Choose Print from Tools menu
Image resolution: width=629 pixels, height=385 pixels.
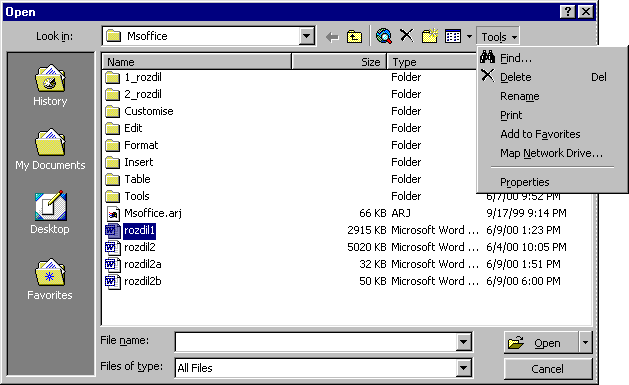pos(552,116)
